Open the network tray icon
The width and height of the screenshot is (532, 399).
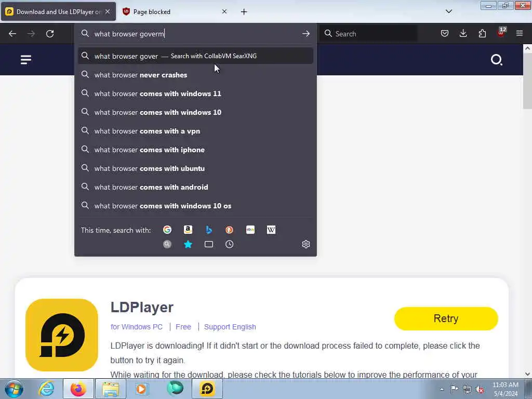point(467,389)
